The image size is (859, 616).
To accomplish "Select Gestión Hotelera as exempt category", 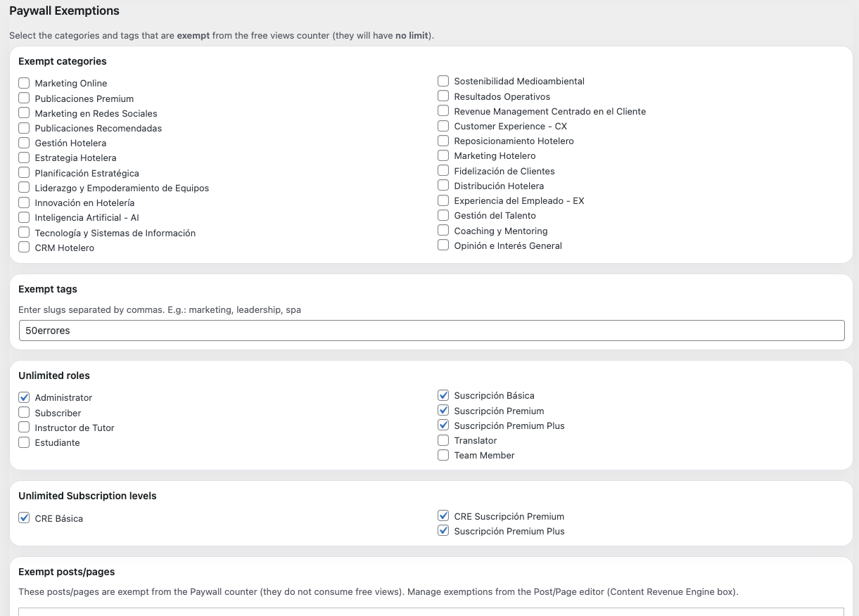I will pyautogui.click(x=24, y=142).
